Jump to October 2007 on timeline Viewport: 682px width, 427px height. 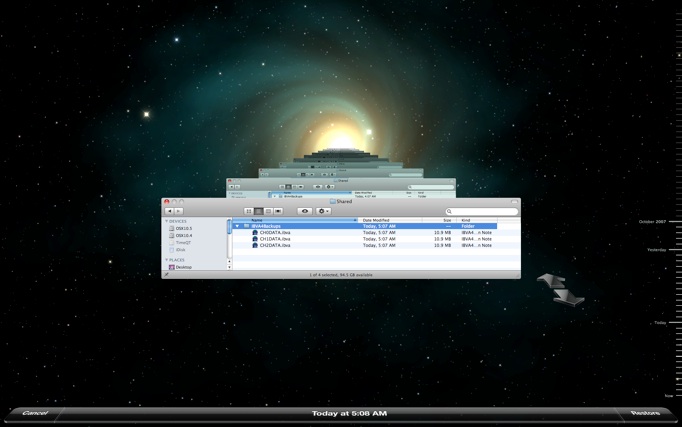[652, 222]
